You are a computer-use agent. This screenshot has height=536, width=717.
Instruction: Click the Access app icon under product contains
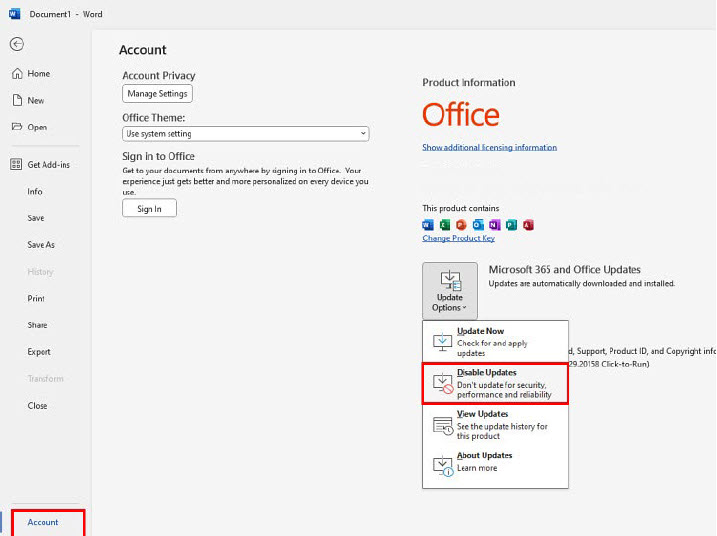(x=528, y=225)
